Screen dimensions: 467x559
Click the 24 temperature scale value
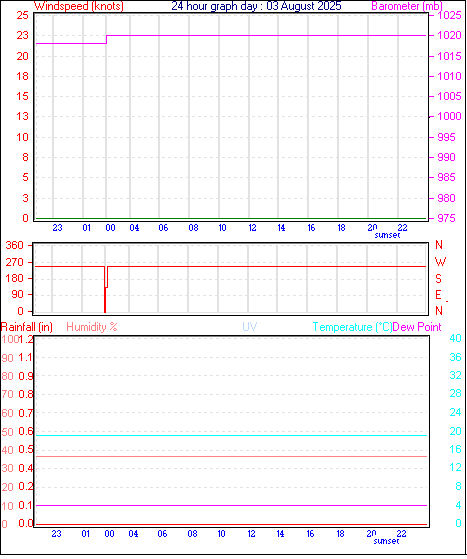click(x=455, y=412)
